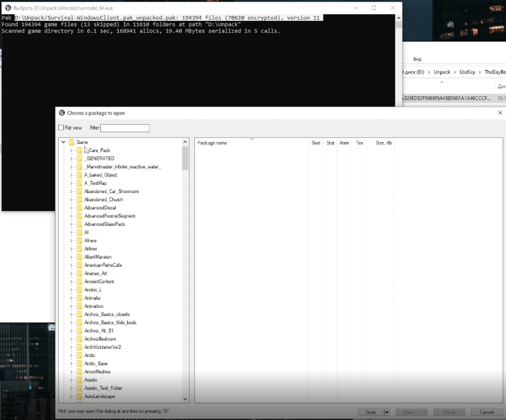
Task: Click folder tree scrollbar up arrow
Action: (x=185, y=142)
